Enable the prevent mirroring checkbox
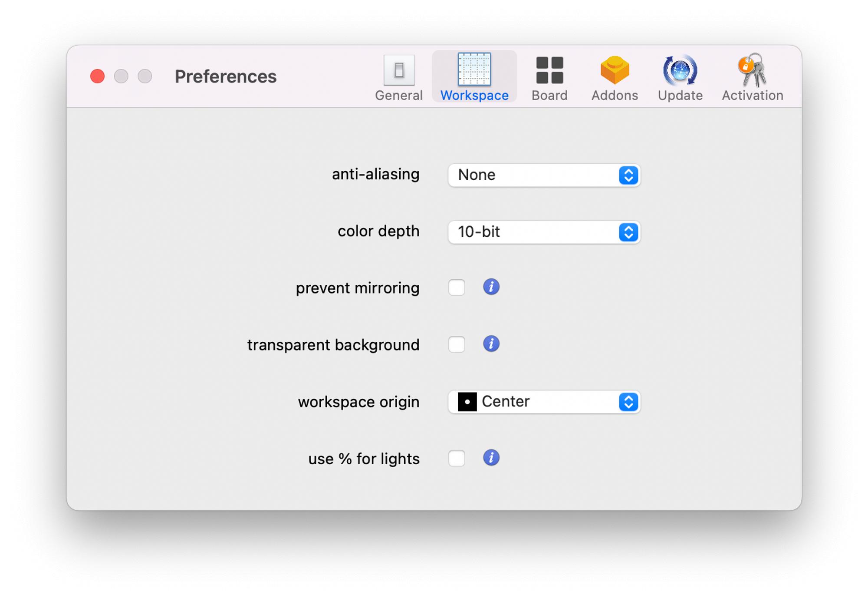The height and width of the screenshot is (598, 868). pos(457,287)
